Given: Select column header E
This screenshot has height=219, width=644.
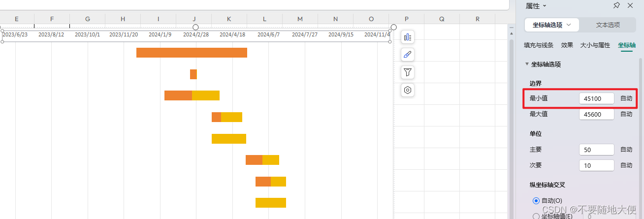Looking at the screenshot, I should click(17, 19).
